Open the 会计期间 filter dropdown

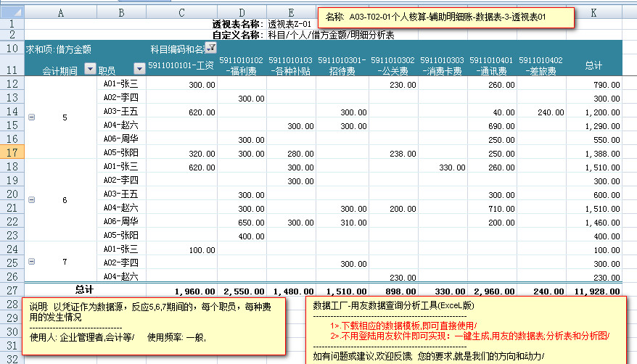point(90,69)
